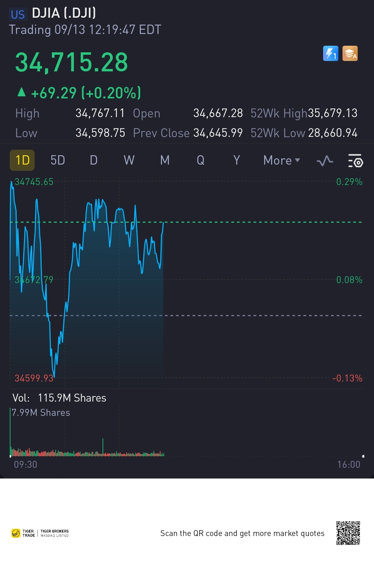Viewport: 374px width, 588px height.
Task: Tap the DJIA (.DJI) index title
Action: click(64, 13)
